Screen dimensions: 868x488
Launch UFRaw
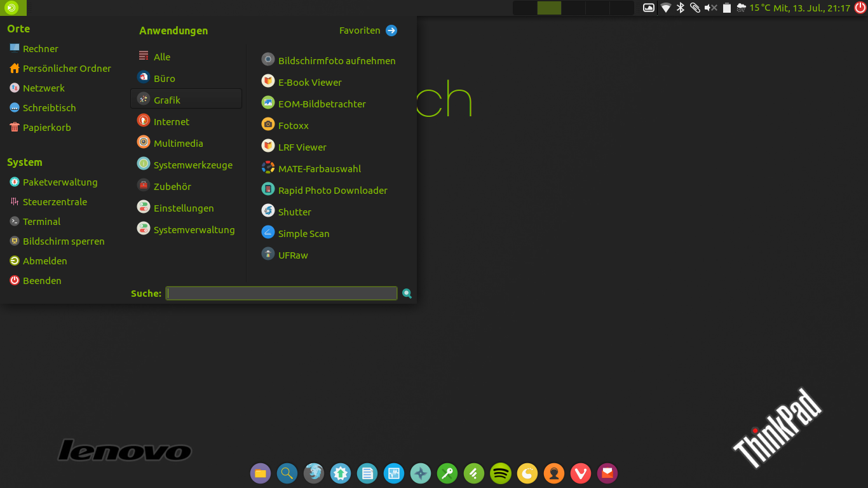[285, 255]
